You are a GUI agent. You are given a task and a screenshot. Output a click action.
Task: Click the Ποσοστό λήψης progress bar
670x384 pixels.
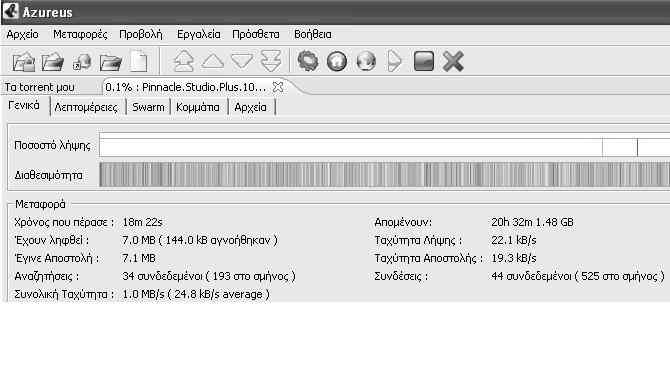[x=385, y=145]
